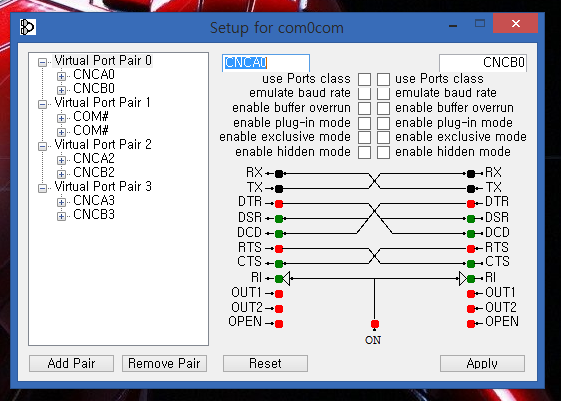This screenshot has height=401, width=561.
Task: Tick enable plug-in mode for CNCB0
Action: pos(383,123)
